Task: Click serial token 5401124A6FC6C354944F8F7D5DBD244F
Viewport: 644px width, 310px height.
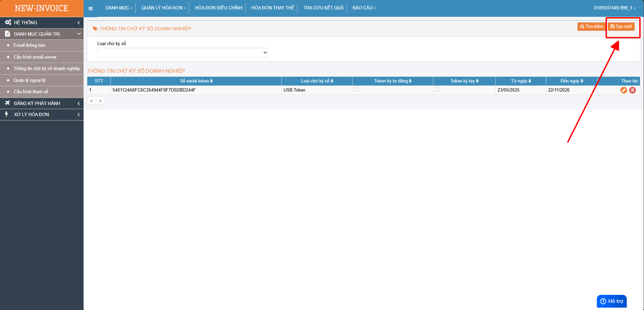Action: tap(154, 90)
